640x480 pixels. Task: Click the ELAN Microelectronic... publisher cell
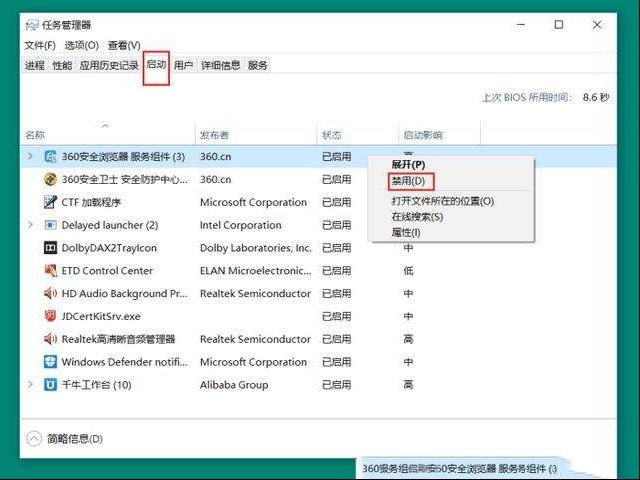pos(256,271)
